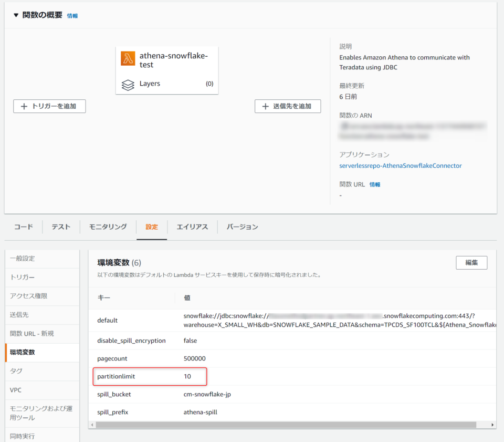Select the partitionlimit value 10
This screenshot has width=504, height=442.
[x=187, y=376]
